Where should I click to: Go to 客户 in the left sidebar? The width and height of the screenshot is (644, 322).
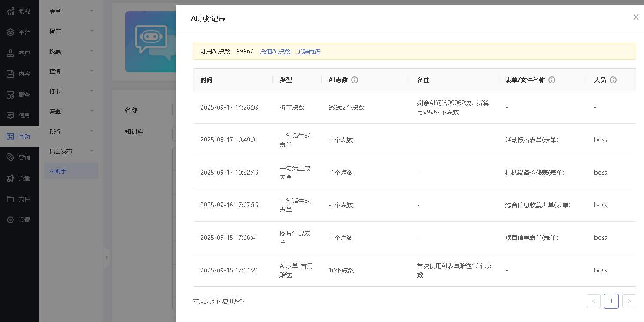pos(19,53)
